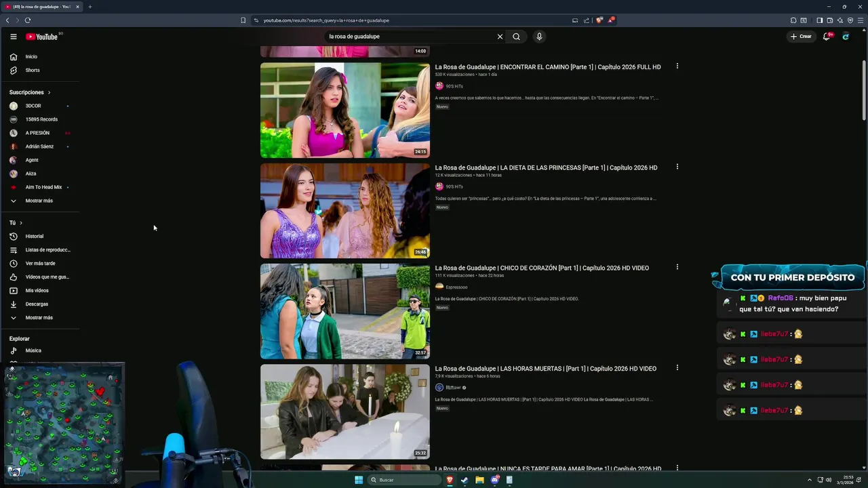Open Shorts in sidebar
The height and width of the screenshot is (488, 868).
pyautogui.click(x=41, y=70)
